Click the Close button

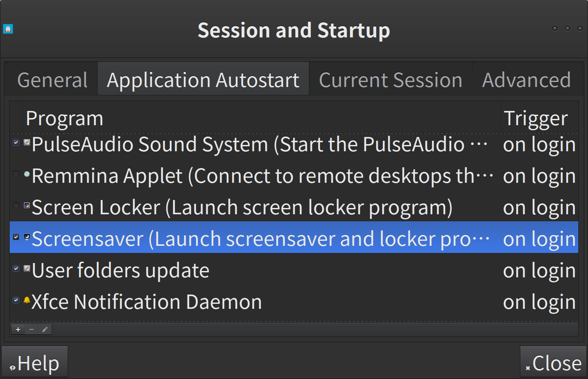[x=553, y=363]
